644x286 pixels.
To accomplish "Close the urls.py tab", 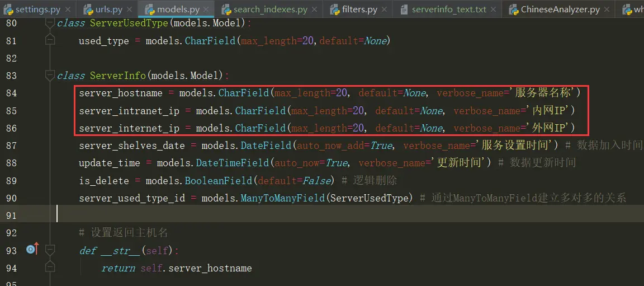I will click(x=129, y=9).
